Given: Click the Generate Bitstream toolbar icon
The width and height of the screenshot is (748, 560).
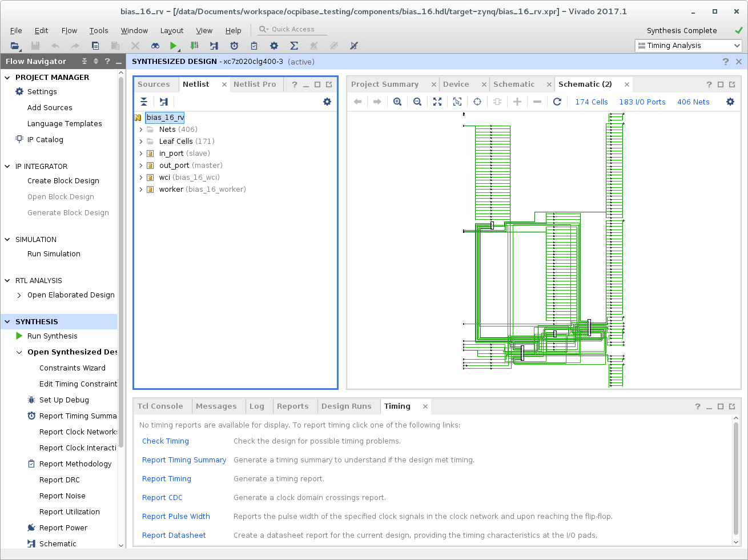Looking at the screenshot, I should pos(194,46).
